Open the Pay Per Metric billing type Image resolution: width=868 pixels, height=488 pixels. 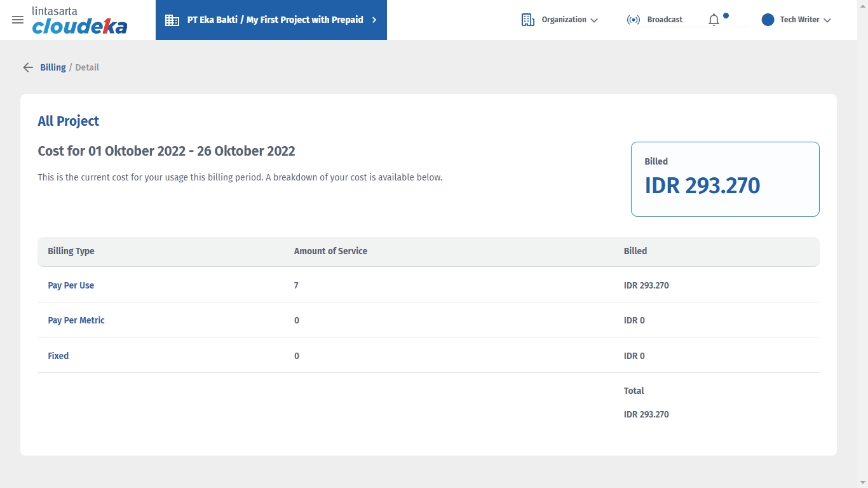[x=76, y=320]
